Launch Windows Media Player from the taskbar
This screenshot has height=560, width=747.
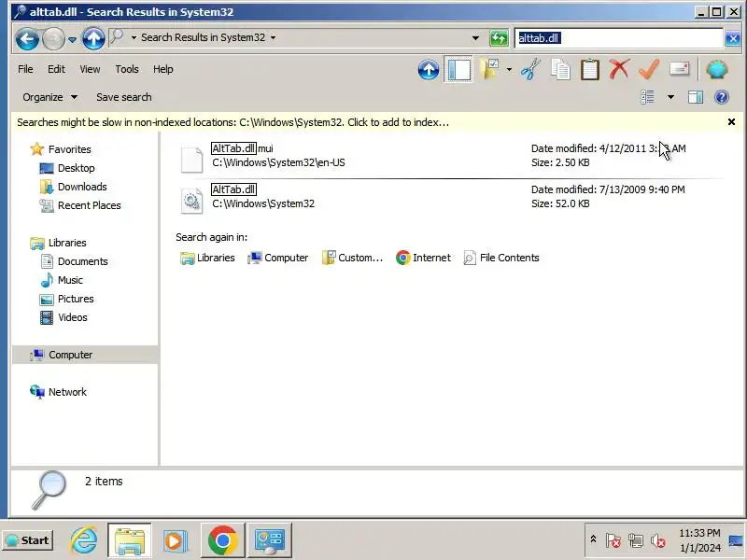pos(175,540)
